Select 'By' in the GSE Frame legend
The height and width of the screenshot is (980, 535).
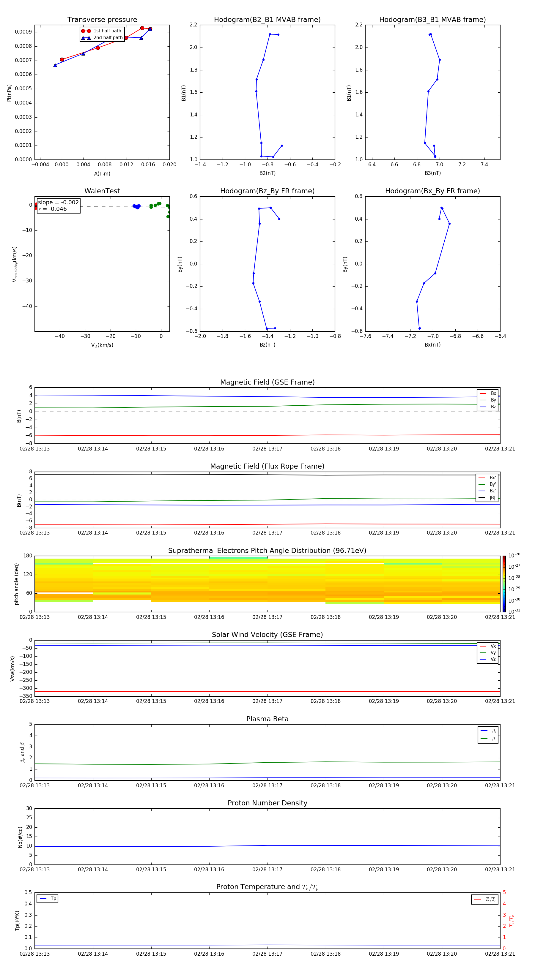(x=488, y=400)
